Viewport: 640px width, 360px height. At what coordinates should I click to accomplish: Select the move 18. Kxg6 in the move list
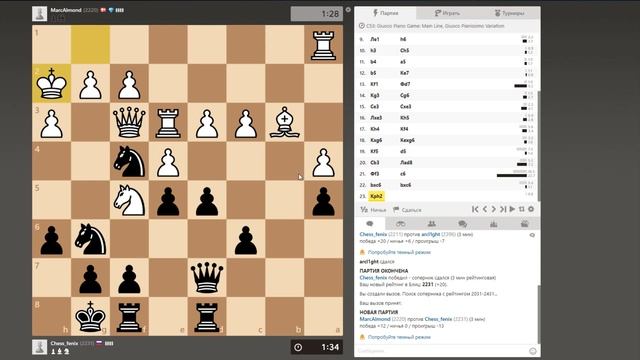coord(376,140)
